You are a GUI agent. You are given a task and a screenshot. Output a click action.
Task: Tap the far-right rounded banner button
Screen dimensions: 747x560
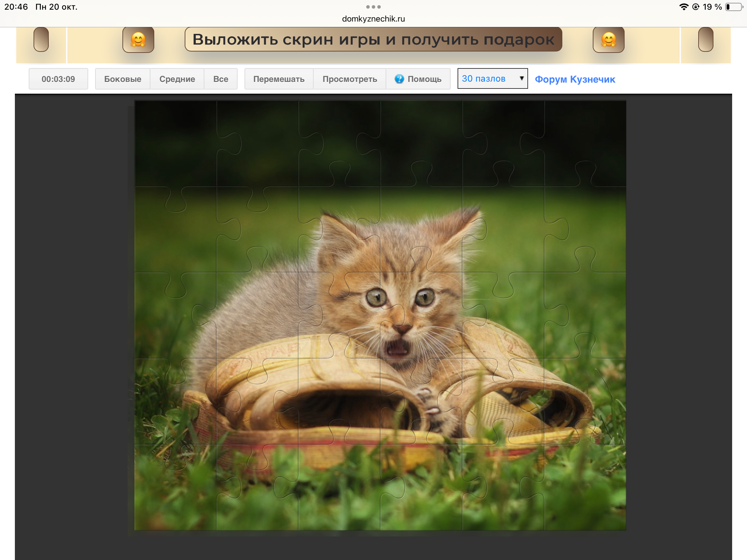point(705,39)
